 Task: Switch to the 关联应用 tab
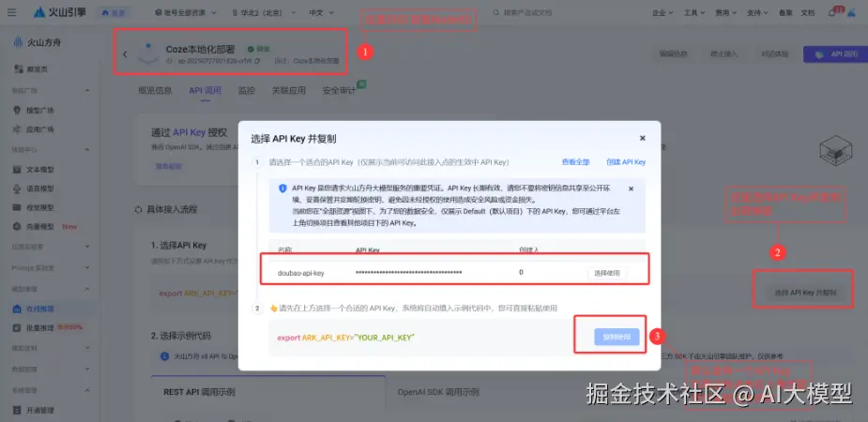point(288,90)
